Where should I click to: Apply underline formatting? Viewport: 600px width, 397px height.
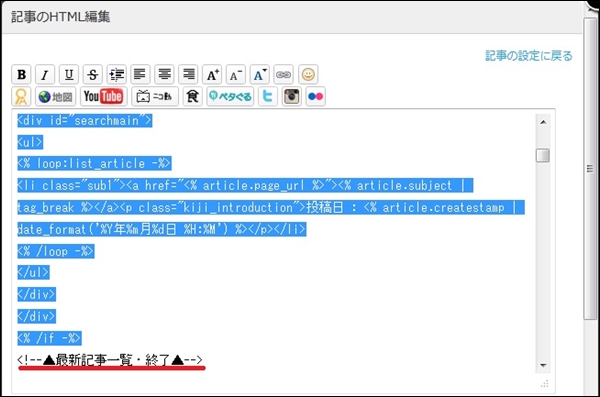69,74
